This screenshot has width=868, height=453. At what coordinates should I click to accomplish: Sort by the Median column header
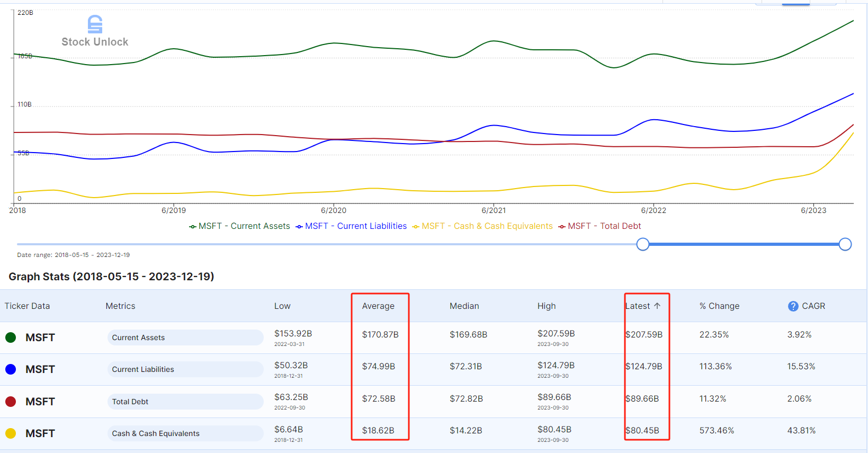pos(464,306)
